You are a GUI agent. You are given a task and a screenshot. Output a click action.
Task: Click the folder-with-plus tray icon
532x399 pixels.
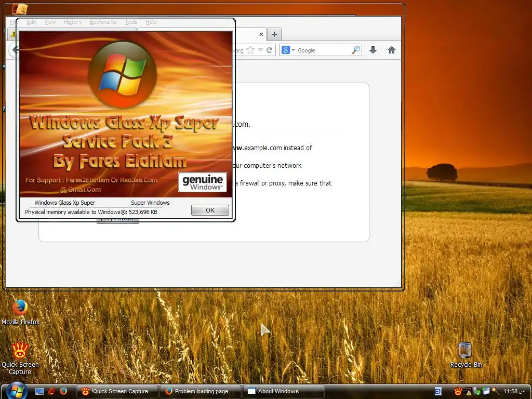(486, 391)
